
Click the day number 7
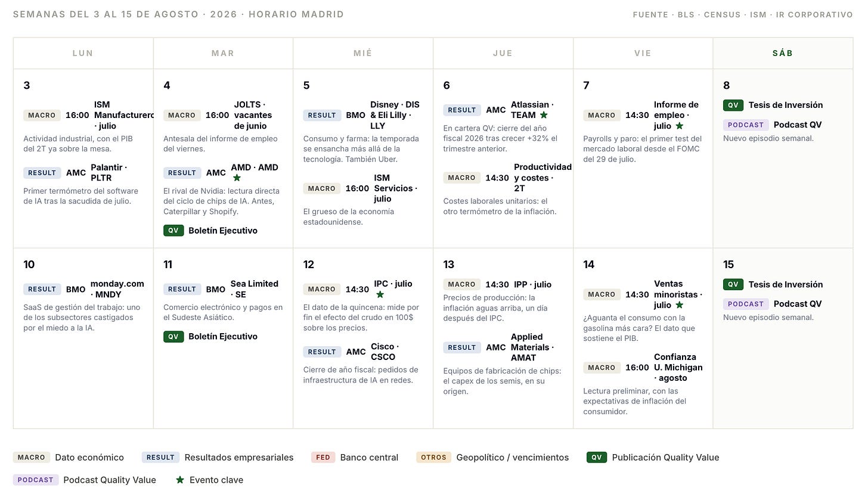(586, 85)
